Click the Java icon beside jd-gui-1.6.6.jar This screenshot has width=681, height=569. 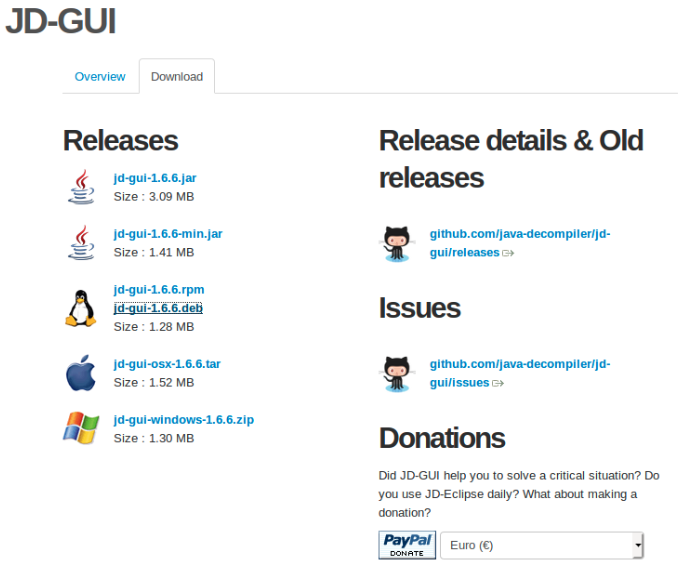(x=81, y=187)
